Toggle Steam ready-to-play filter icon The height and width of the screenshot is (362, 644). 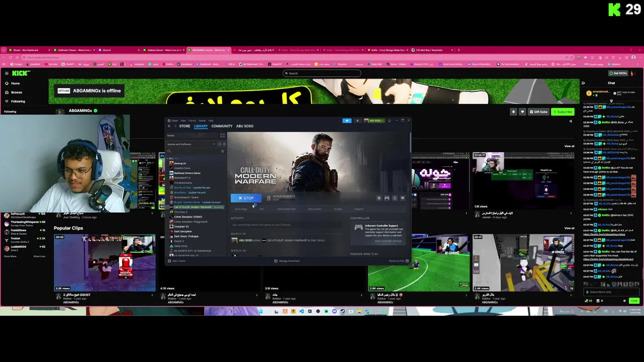pyautogui.click(x=224, y=144)
